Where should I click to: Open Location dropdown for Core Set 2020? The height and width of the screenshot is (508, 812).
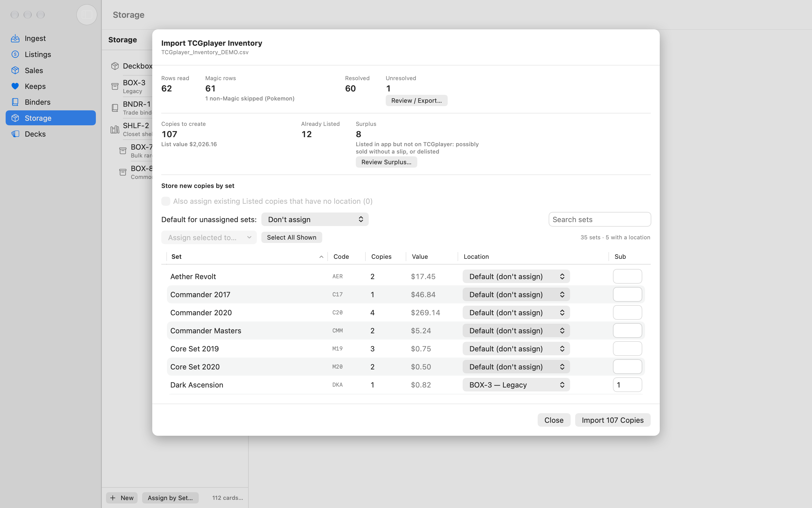(x=516, y=367)
